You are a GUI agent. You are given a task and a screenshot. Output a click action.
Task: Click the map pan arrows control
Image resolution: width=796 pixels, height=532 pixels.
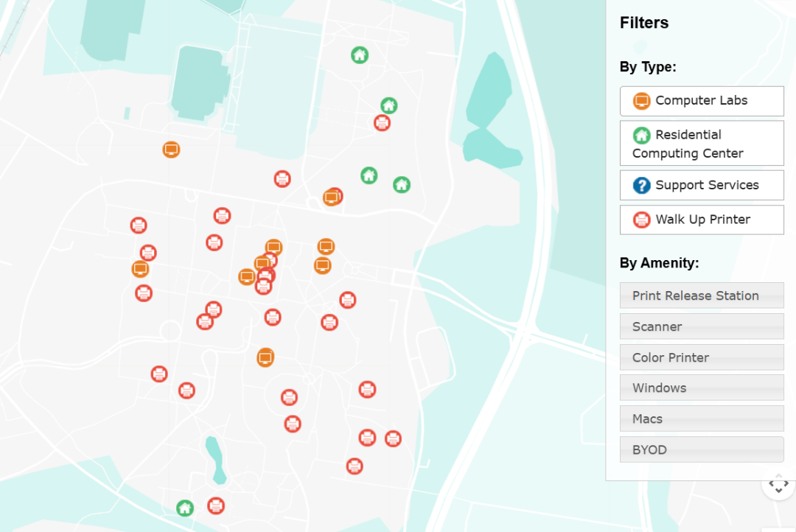(778, 485)
